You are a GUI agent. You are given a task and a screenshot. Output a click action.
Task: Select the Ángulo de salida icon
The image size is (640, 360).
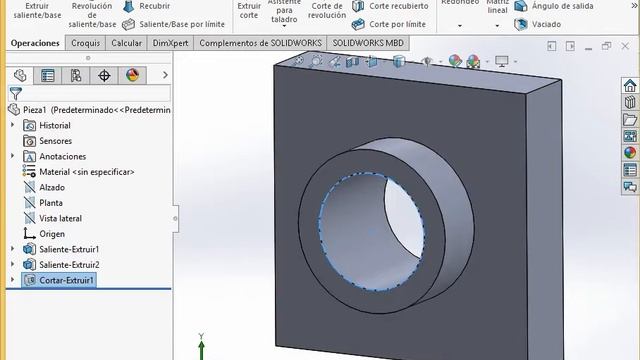520,6
